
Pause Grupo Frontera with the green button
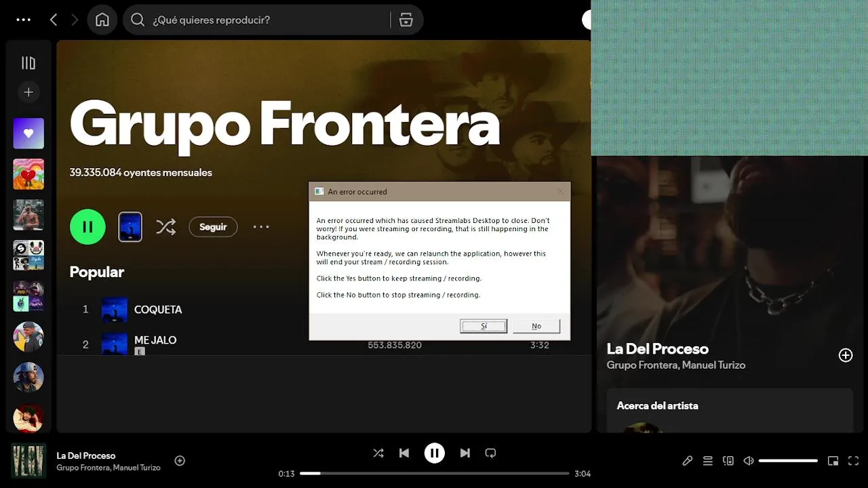point(87,227)
